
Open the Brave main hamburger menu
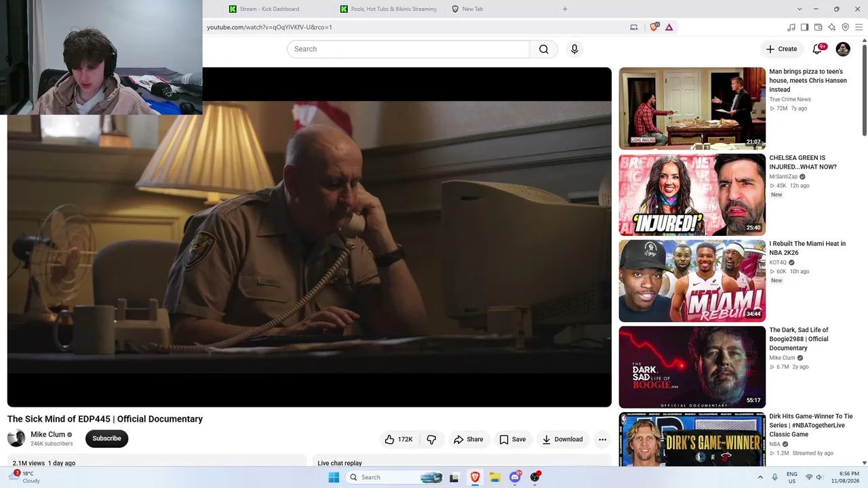pyautogui.click(x=859, y=27)
